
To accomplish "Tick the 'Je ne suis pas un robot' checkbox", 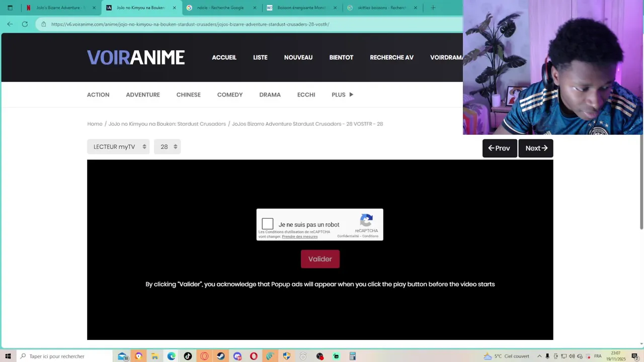I will (268, 224).
